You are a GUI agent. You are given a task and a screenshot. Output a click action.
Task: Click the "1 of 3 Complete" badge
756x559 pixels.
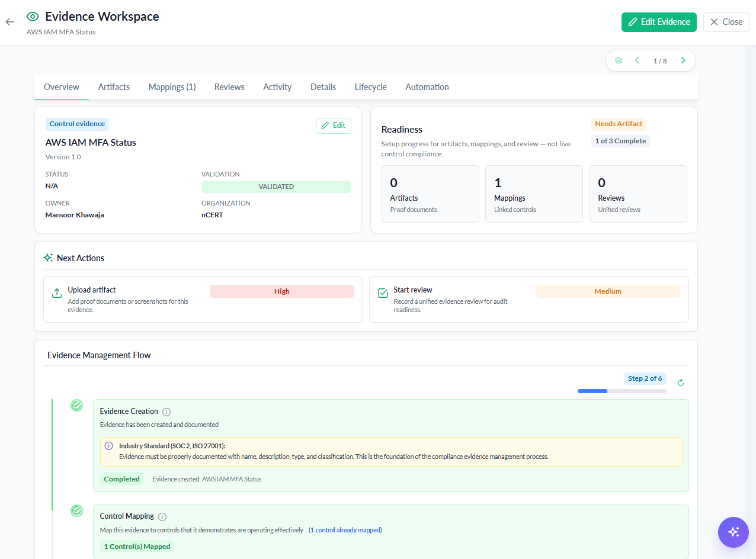[x=620, y=141]
